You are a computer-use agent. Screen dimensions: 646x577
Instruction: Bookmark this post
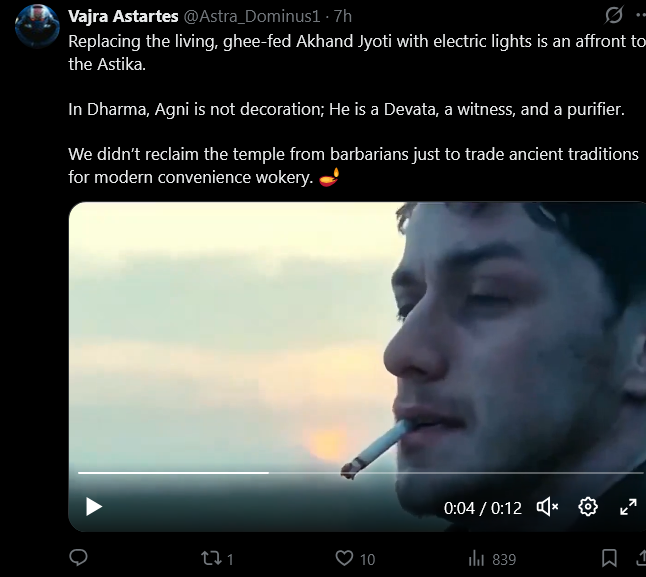[x=609, y=558]
